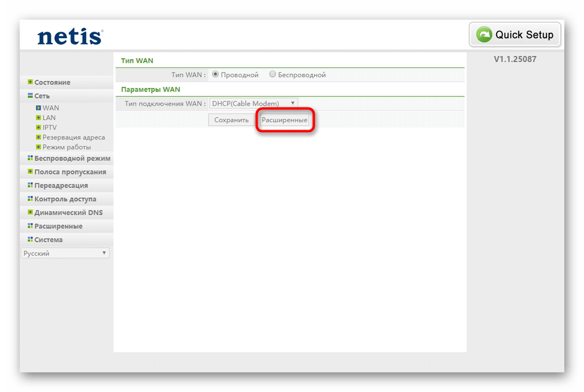Click the blue arrow icon beside WAN

[38, 108]
